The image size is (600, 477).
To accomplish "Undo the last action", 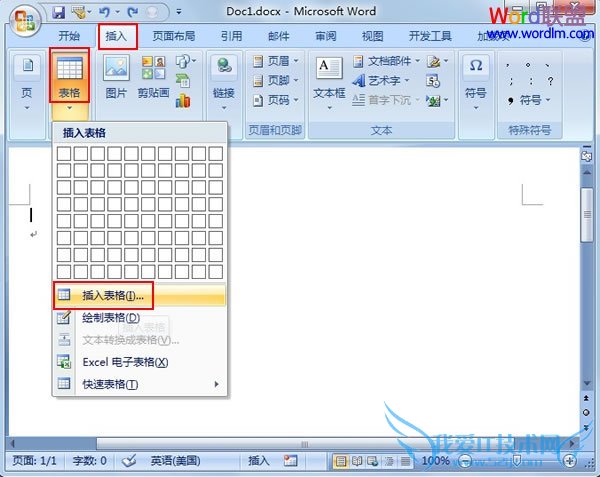I will [x=104, y=12].
